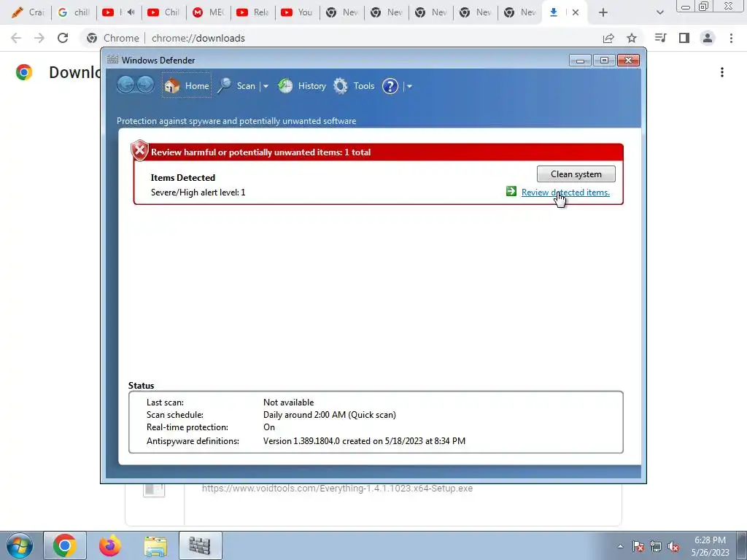Go forward in Windows Defender navigation
This screenshot has width=747, height=560.
145,85
